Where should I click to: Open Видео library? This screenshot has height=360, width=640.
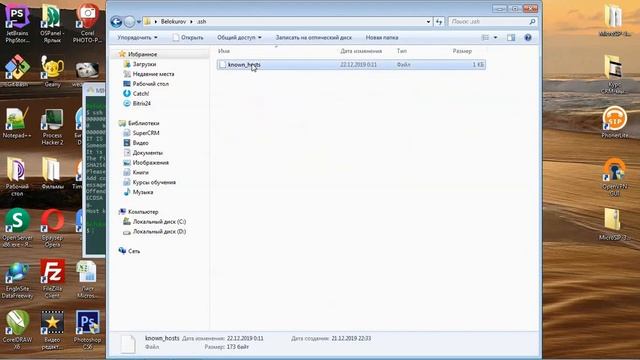click(140, 143)
